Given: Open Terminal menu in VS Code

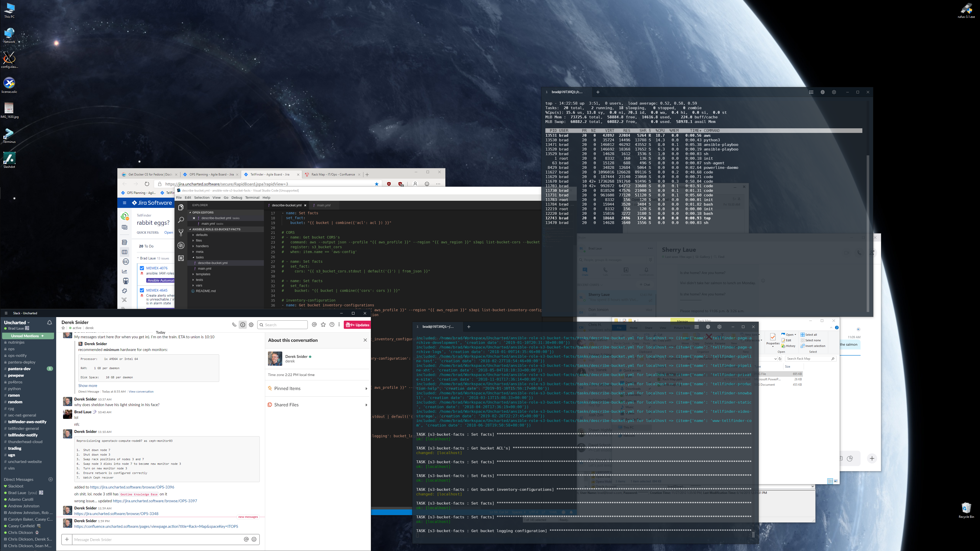Looking at the screenshot, I should click(252, 197).
